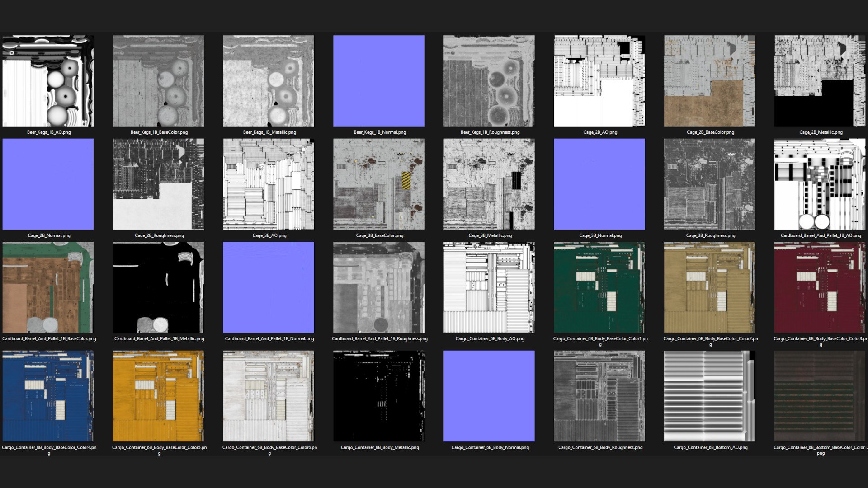This screenshot has width=868, height=488.
Task: Open the Beer_Kegs_1B_BaseColor.png texture
Action: (x=158, y=81)
